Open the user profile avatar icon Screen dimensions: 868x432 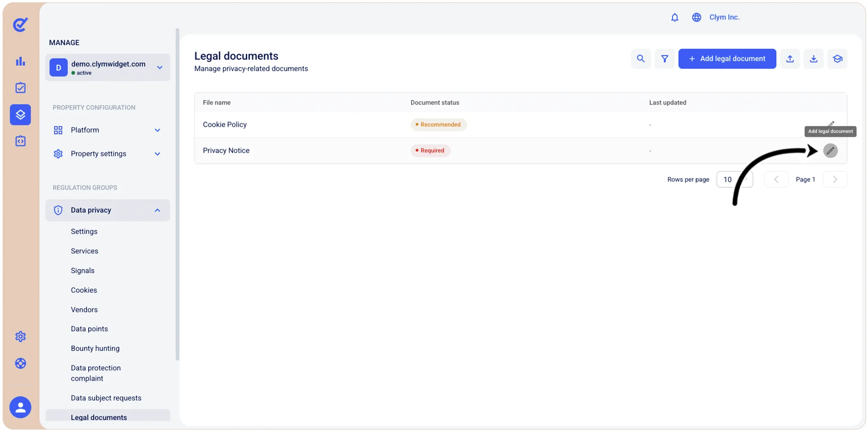[20, 408]
